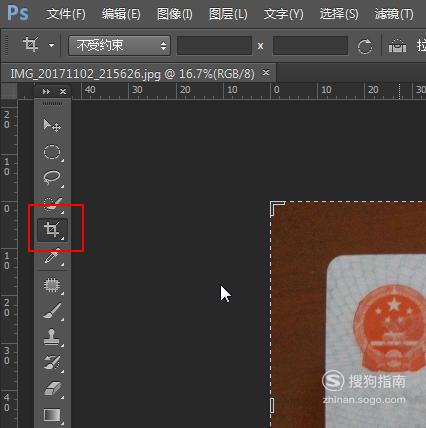
Task: Select the Crop tool in toolbox
Action: [52, 230]
